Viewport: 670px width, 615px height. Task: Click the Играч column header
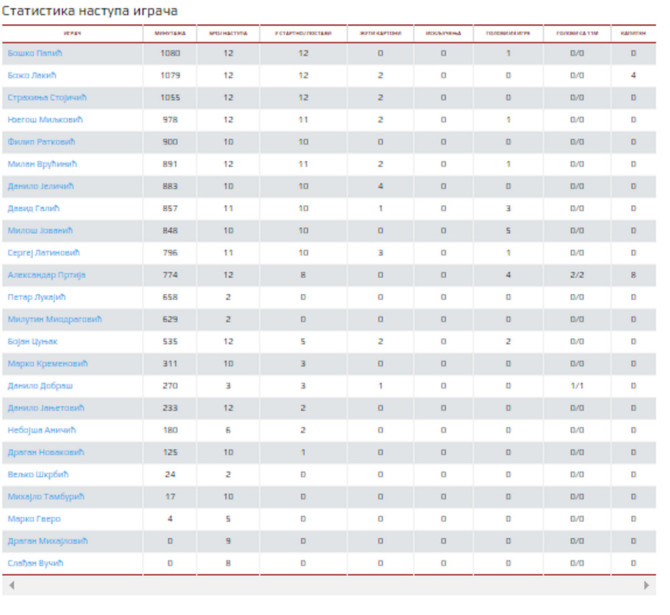[72, 33]
